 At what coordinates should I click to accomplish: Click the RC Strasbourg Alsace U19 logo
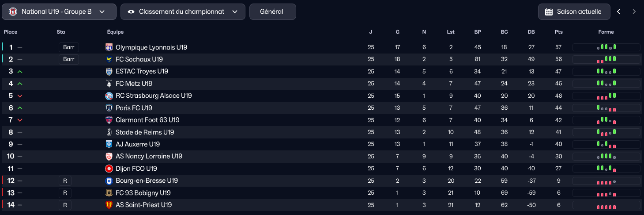[109, 96]
